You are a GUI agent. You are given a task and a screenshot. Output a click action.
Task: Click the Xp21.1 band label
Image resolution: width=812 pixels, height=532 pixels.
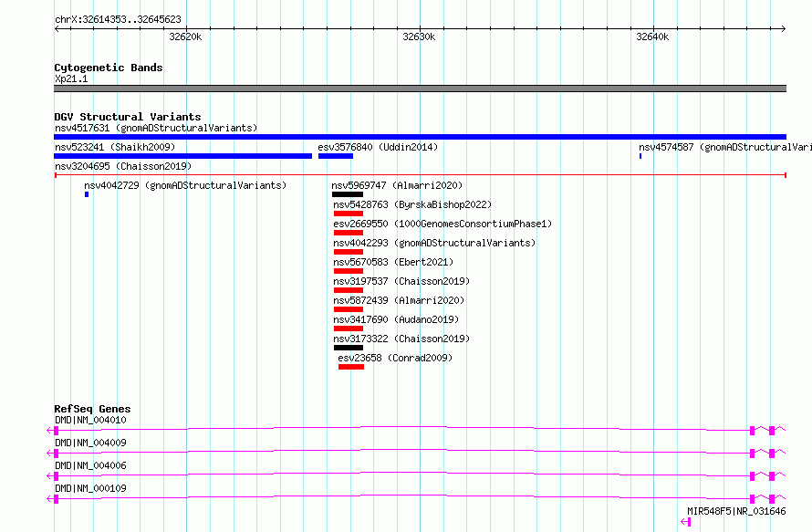pyautogui.click(x=71, y=78)
